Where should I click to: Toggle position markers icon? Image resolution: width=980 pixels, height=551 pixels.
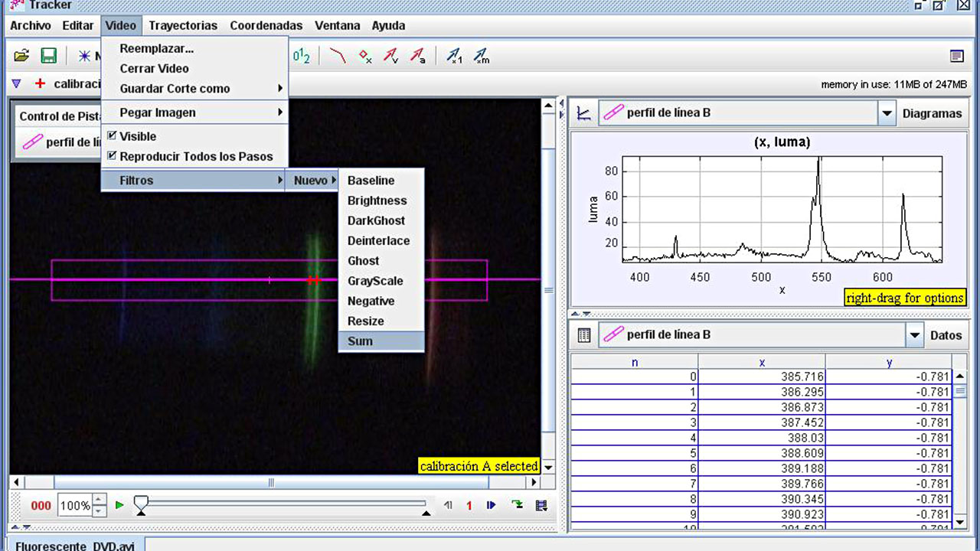[364, 56]
